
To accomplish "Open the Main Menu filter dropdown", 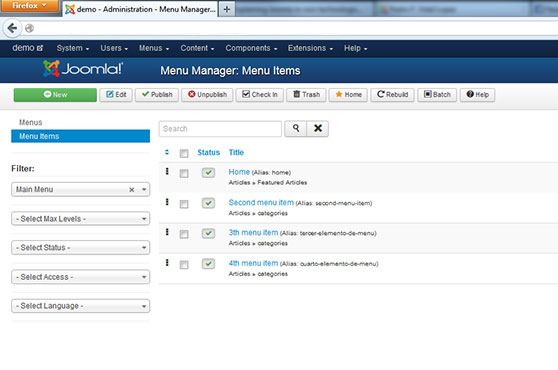I will tap(80, 189).
